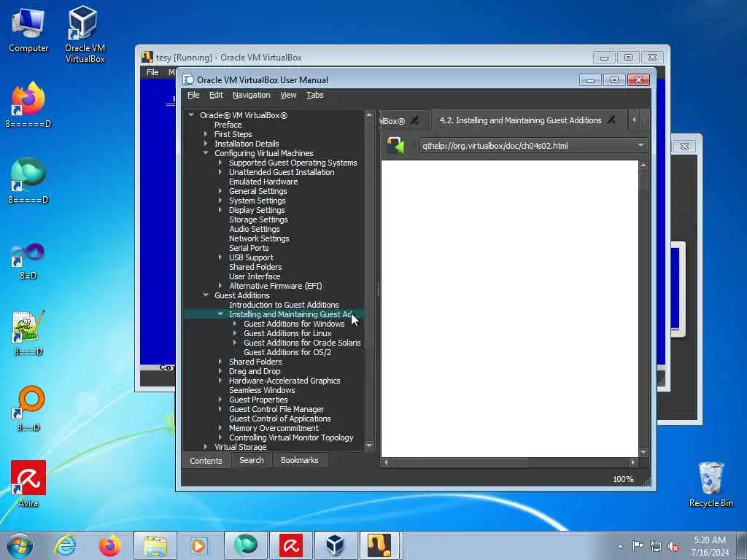Click the contents tree scroll down arrow
Screen dimensions: 747x560
click(x=368, y=446)
